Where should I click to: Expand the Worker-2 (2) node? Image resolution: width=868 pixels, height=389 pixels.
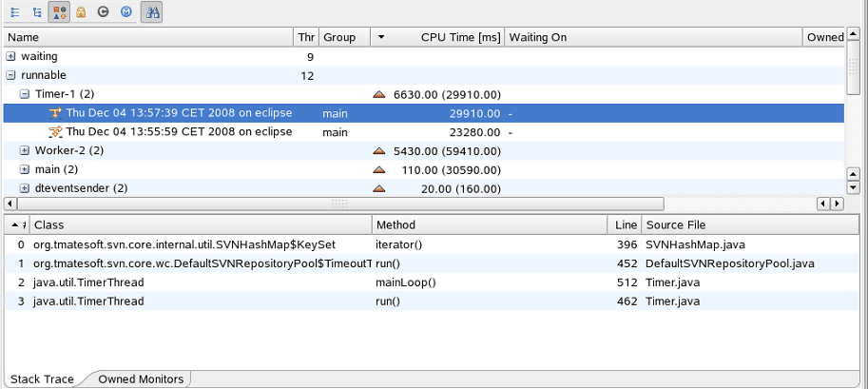(25, 150)
